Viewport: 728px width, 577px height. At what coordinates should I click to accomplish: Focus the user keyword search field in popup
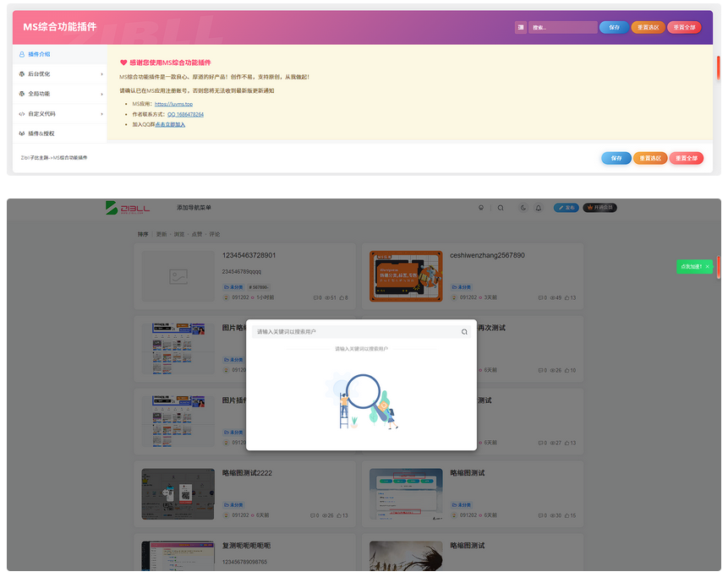click(357, 332)
